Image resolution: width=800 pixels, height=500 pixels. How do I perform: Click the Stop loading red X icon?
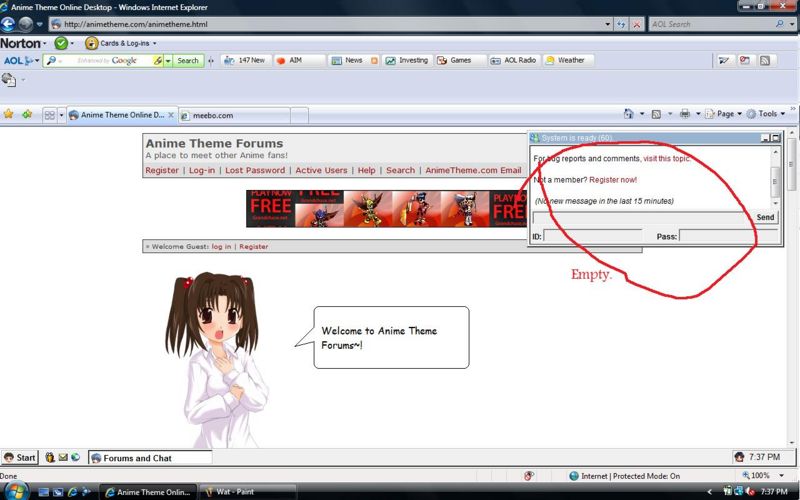click(637, 24)
